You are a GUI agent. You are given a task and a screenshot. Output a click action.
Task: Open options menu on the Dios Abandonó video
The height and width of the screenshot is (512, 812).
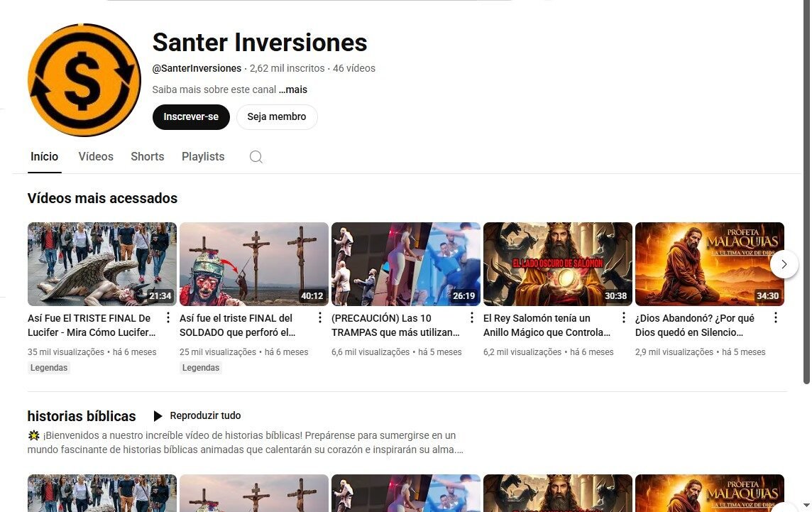pyautogui.click(x=775, y=317)
